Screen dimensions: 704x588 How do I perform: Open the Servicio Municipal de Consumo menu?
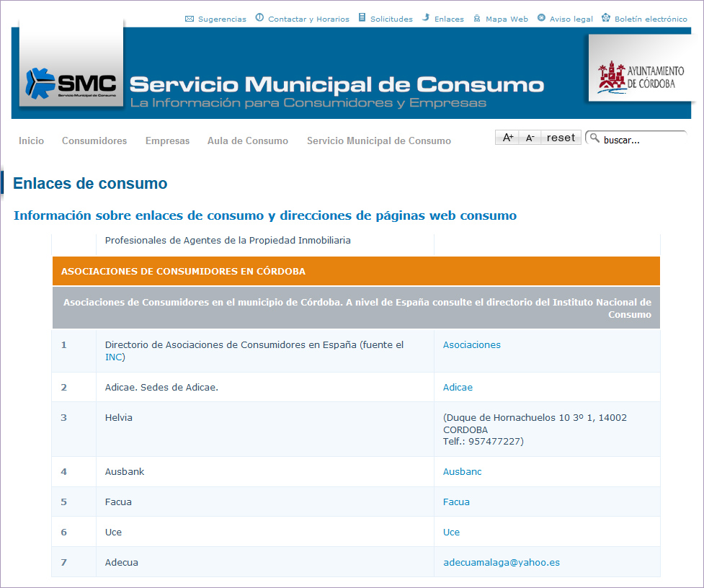coord(379,141)
